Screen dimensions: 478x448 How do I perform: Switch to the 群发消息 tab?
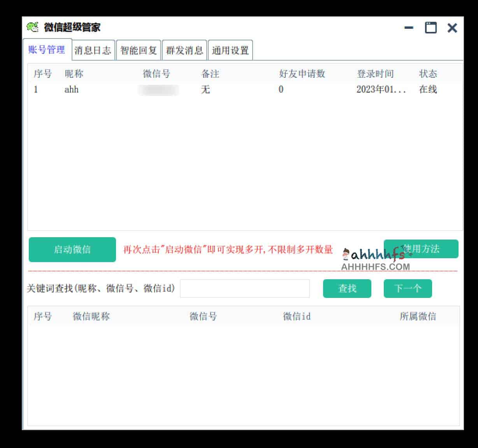(185, 50)
